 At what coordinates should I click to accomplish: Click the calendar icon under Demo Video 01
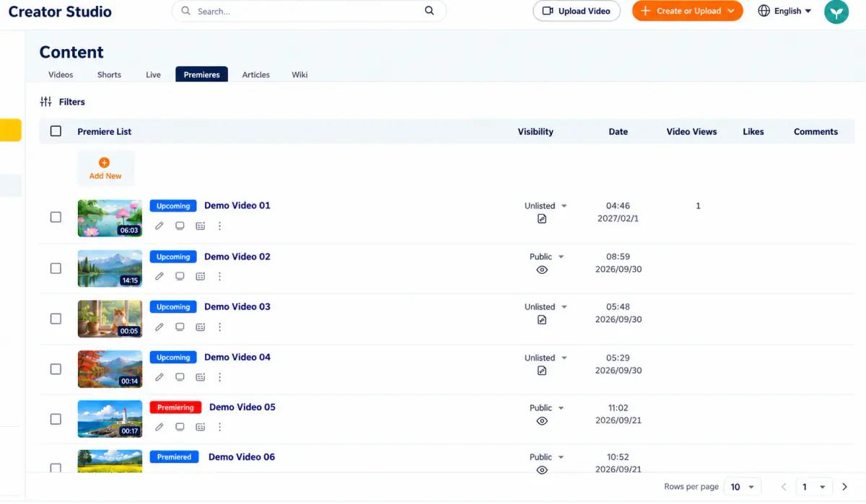pyautogui.click(x=200, y=226)
